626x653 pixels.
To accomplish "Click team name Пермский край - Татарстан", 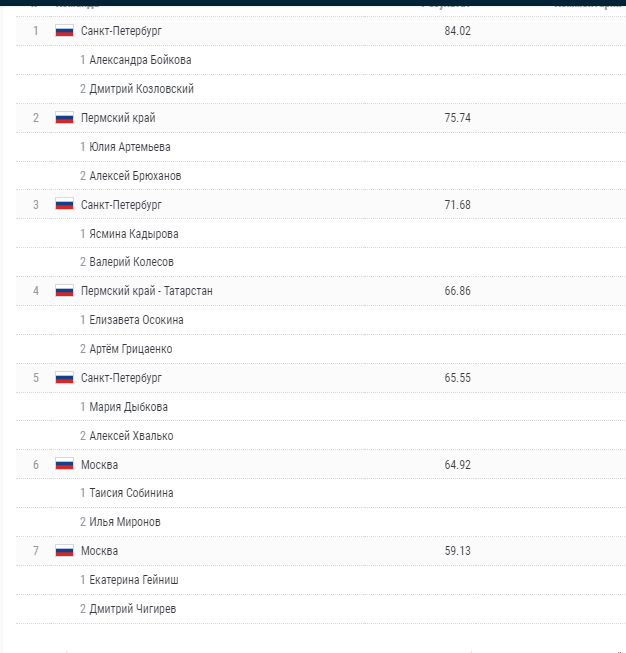I will (147, 291).
